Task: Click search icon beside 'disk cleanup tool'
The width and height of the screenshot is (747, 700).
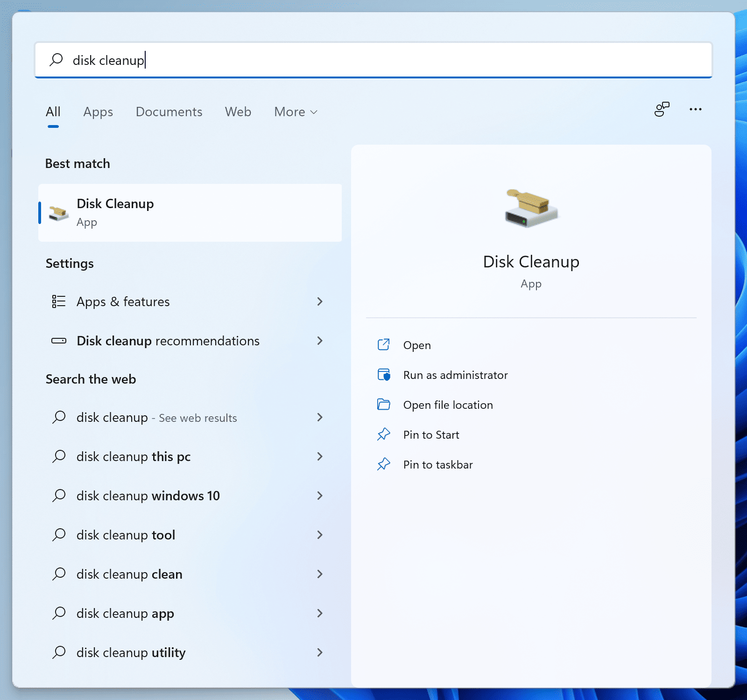Action: [59, 535]
